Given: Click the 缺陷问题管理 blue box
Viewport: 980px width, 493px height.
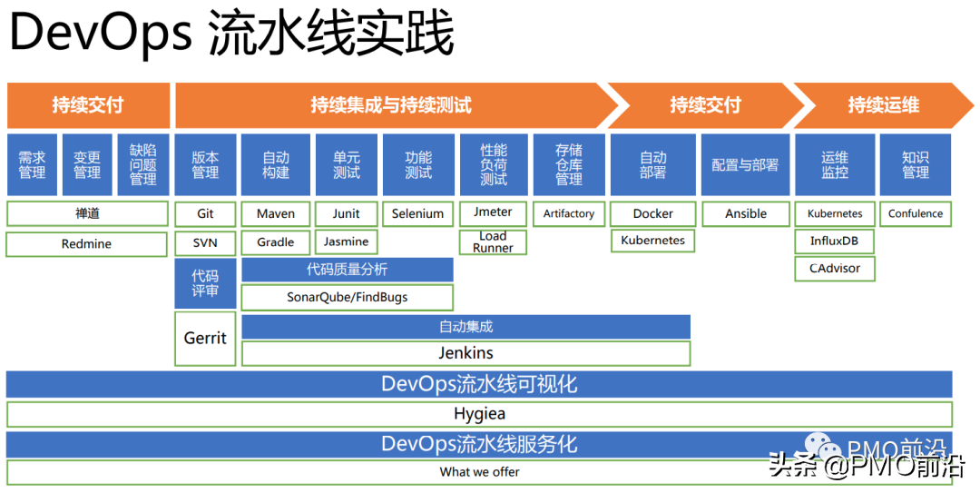Looking at the screenshot, I should click(x=143, y=164).
